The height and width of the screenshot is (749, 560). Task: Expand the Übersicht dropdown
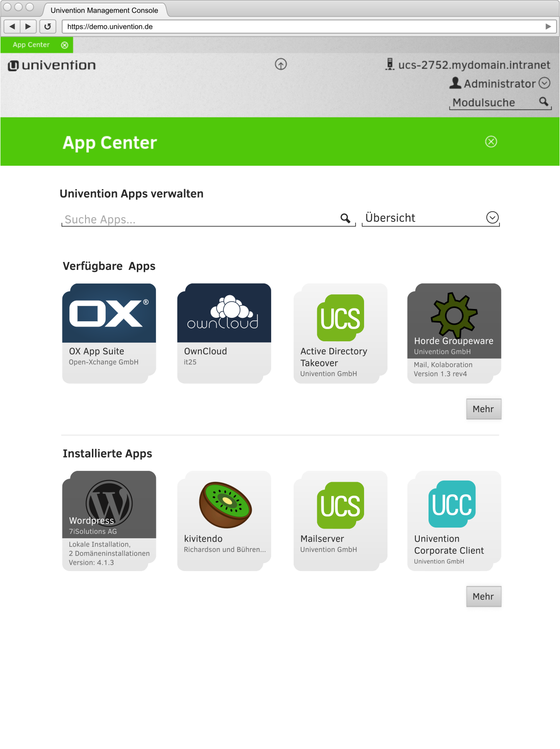492,218
